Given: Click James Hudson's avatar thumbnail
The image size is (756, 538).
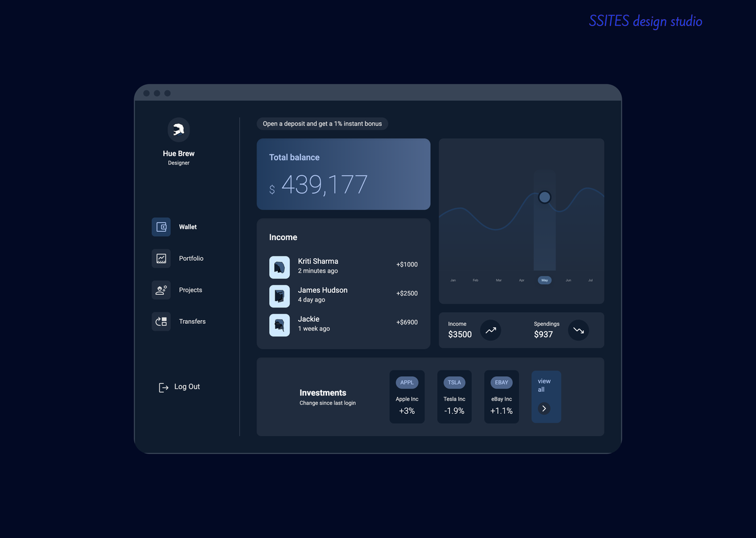Looking at the screenshot, I should point(280,296).
